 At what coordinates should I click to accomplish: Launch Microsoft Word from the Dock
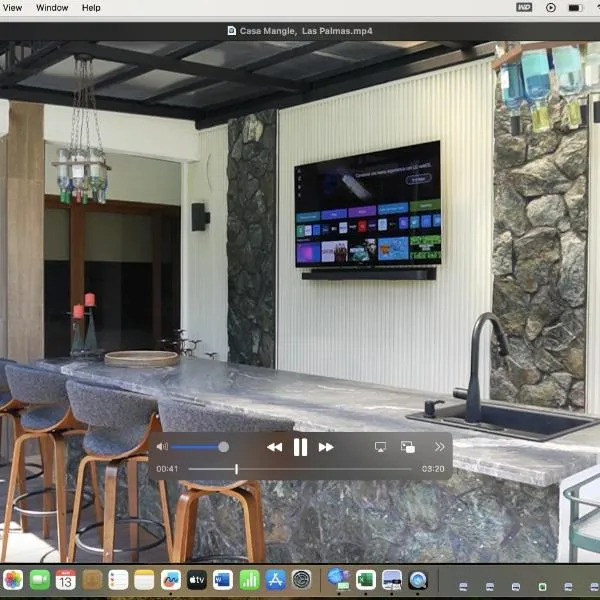(222, 579)
